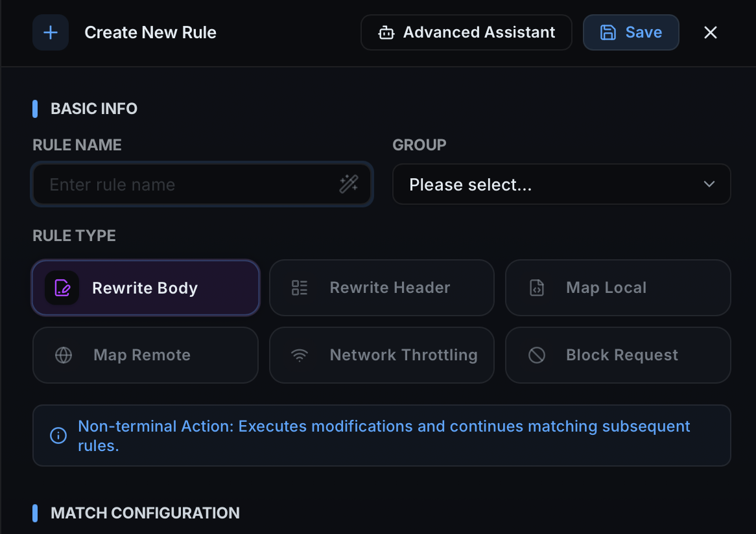Save the new rule
756x534 pixels.
(631, 32)
